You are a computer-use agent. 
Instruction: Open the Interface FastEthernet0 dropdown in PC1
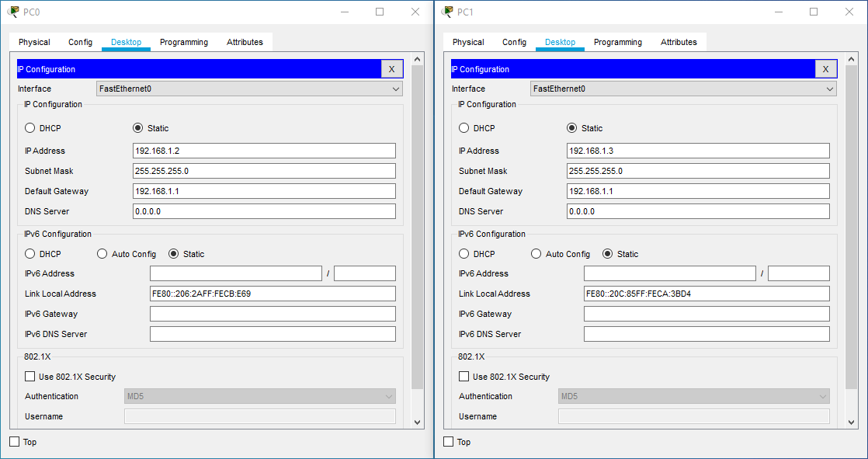pyautogui.click(x=684, y=89)
